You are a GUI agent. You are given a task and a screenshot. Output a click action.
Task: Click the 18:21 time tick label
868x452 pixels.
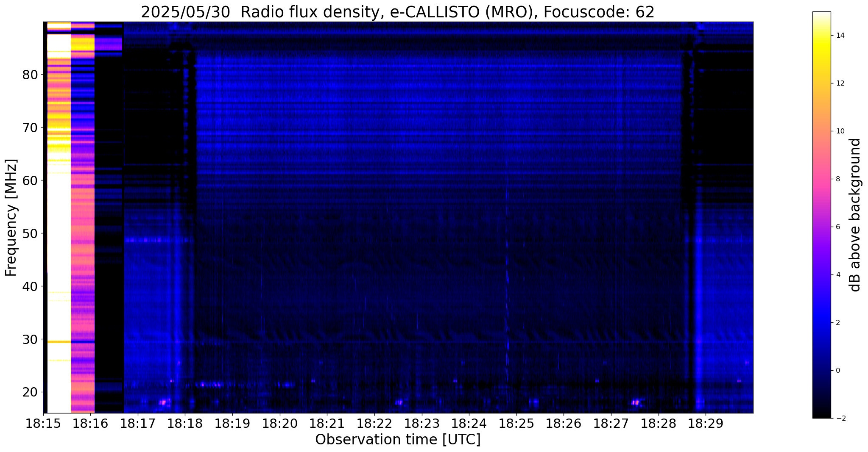[327, 424]
